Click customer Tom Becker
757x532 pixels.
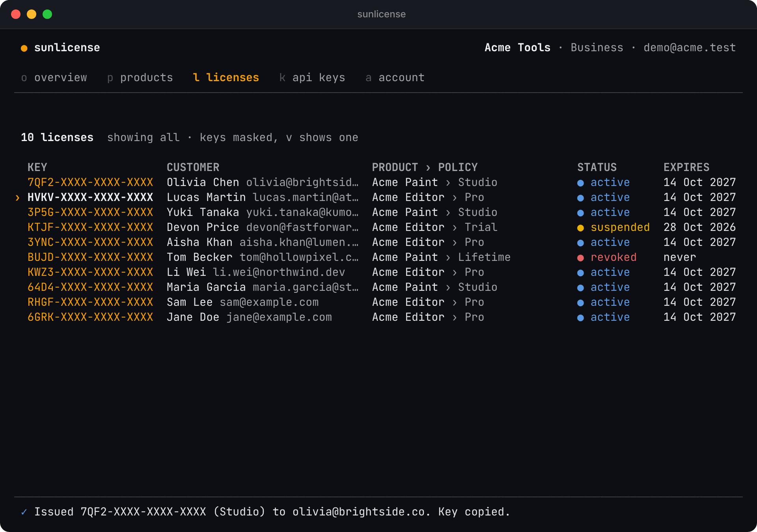point(200,257)
